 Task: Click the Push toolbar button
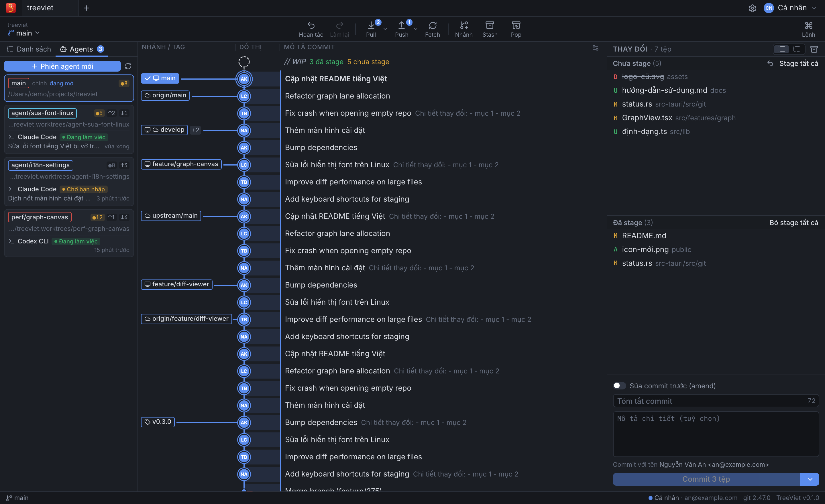(x=401, y=29)
